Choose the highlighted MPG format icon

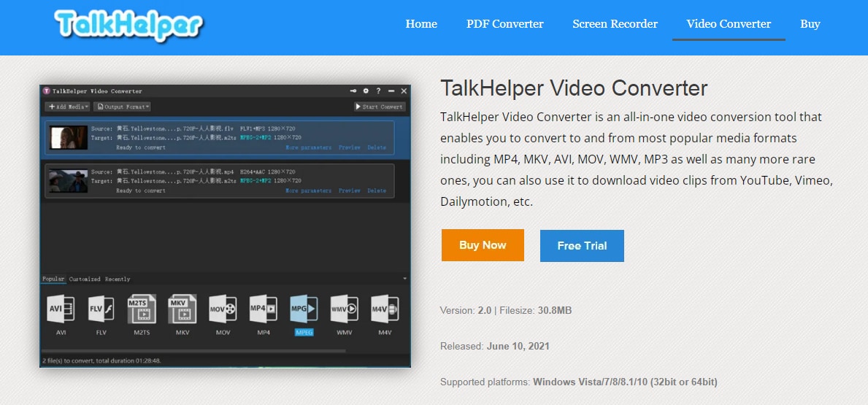point(304,309)
